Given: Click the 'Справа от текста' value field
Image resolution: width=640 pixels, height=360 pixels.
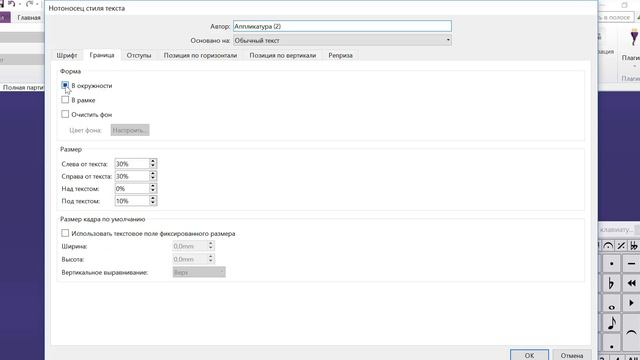Looking at the screenshot, I should tap(132, 176).
